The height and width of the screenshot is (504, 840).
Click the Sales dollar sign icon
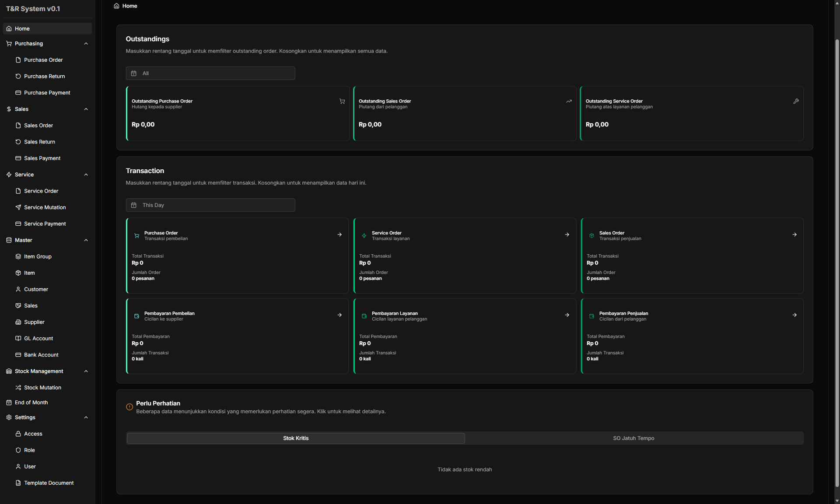point(9,109)
